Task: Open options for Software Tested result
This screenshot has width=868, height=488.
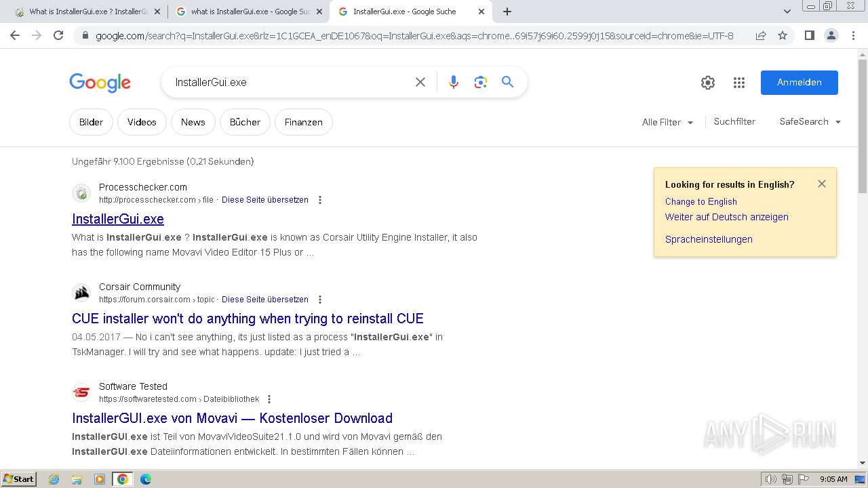Action: tap(269, 399)
